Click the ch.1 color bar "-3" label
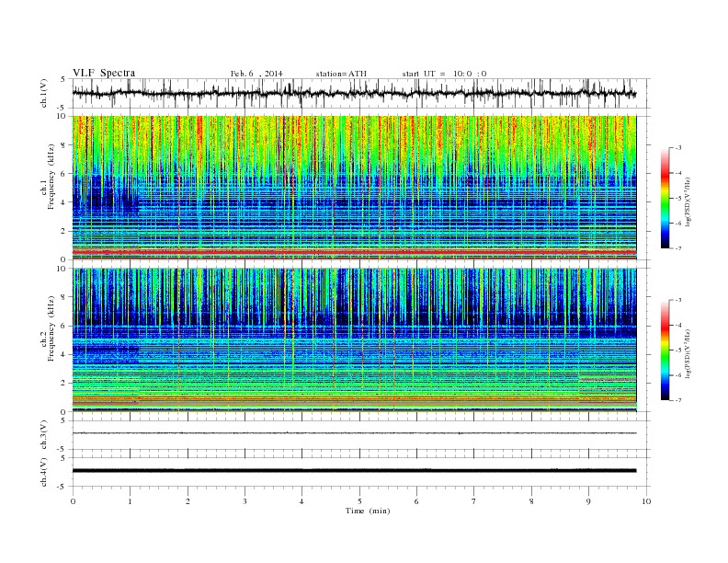Image resolution: width=728 pixels, height=563 pixels. pos(678,148)
